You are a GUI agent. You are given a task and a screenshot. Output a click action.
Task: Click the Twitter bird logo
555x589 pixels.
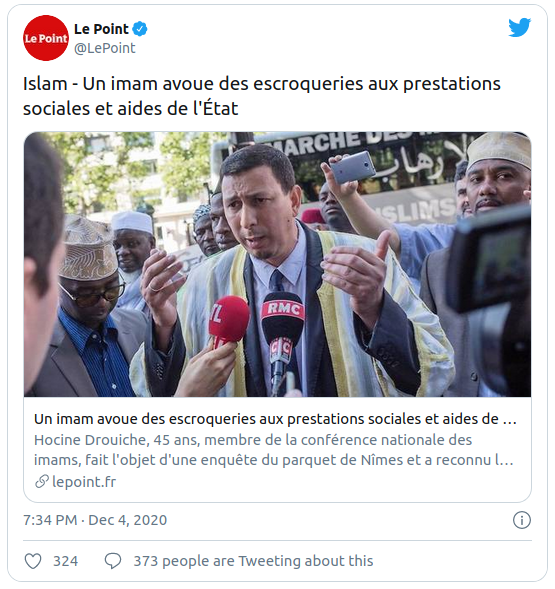(x=519, y=27)
